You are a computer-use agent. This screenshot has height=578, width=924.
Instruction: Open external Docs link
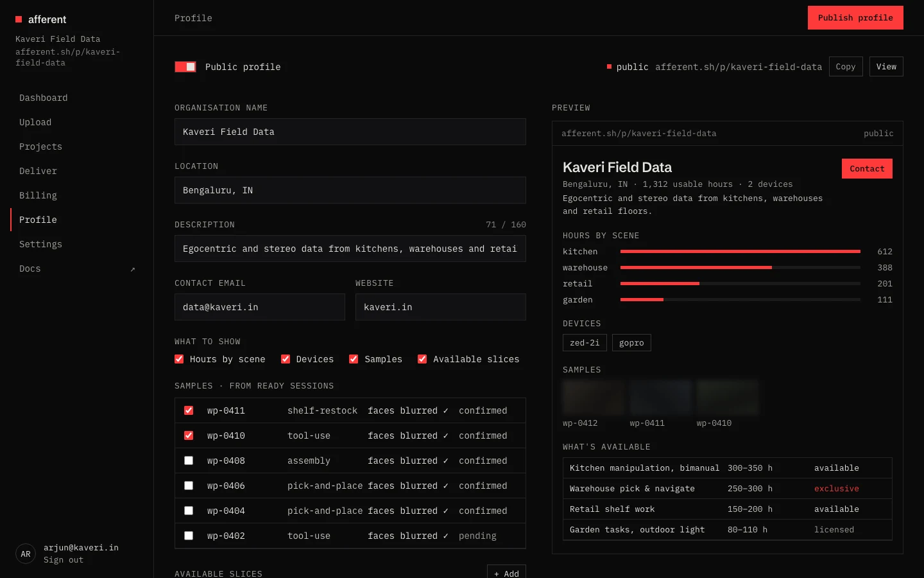(x=76, y=268)
